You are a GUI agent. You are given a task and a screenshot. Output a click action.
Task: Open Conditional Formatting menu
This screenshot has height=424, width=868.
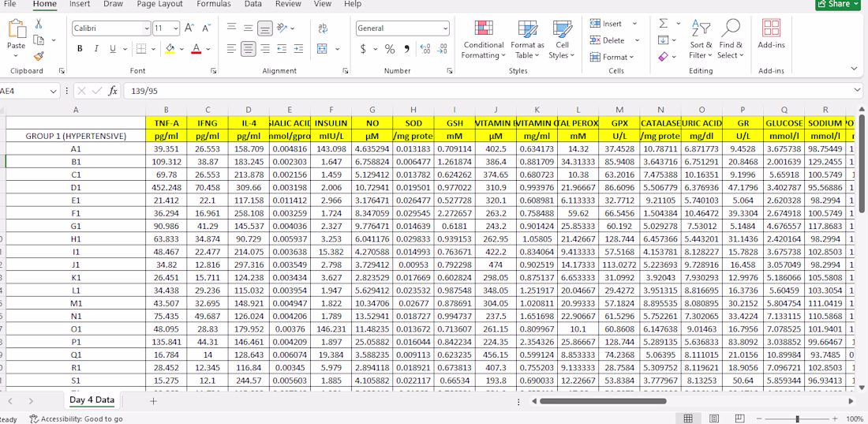click(x=483, y=39)
